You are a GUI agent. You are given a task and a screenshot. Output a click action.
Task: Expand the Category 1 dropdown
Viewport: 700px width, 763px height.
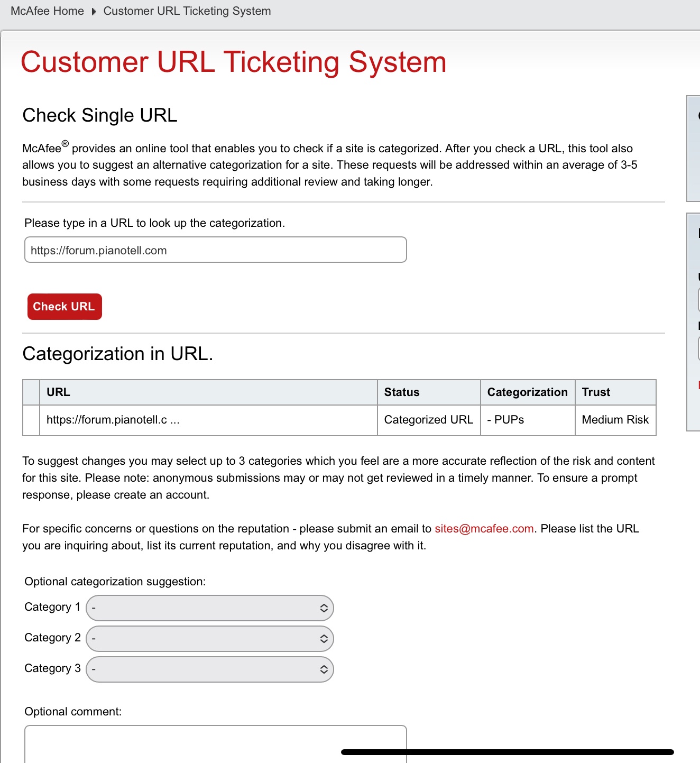pyautogui.click(x=210, y=608)
